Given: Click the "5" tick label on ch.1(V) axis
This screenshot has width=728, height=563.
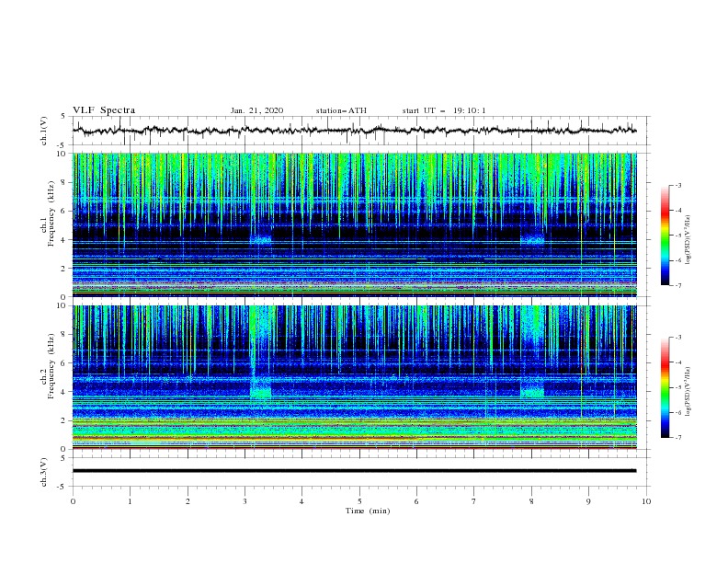Looking at the screenshot, I should (63, 116).
